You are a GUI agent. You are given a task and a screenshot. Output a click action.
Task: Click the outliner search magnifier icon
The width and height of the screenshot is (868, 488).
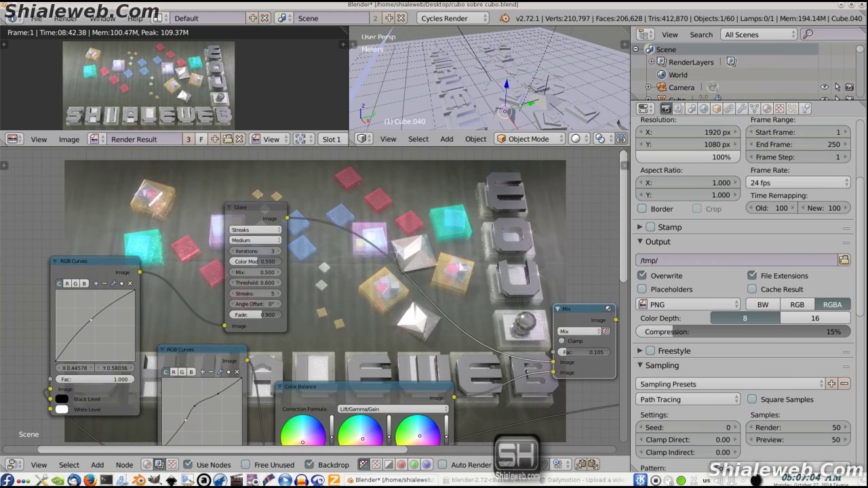point(807,35)
